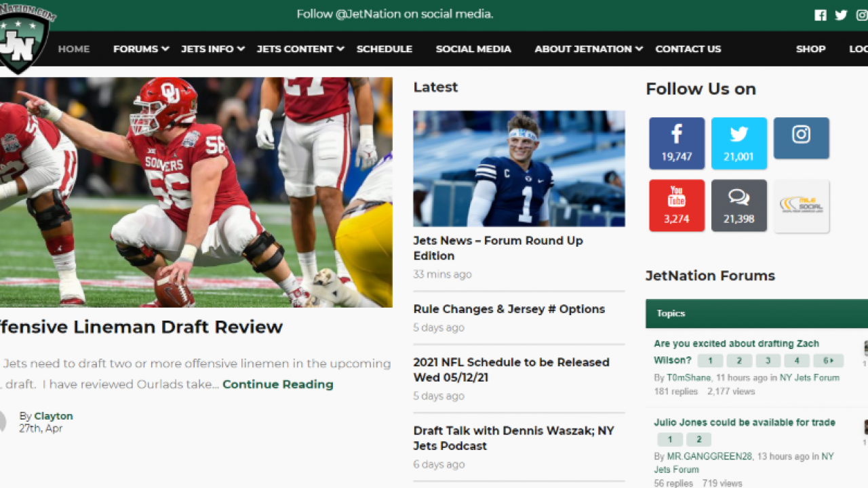Open Facebook icon in top green bar
Screen dimensions: 868x488
(x=821, y=15)
